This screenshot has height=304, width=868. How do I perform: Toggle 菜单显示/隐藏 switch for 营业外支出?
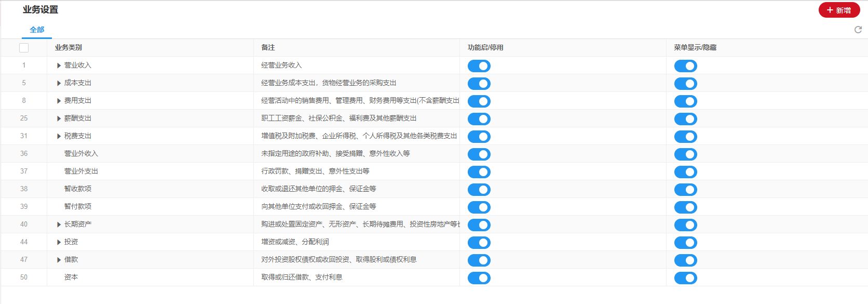tap(686, 172)
